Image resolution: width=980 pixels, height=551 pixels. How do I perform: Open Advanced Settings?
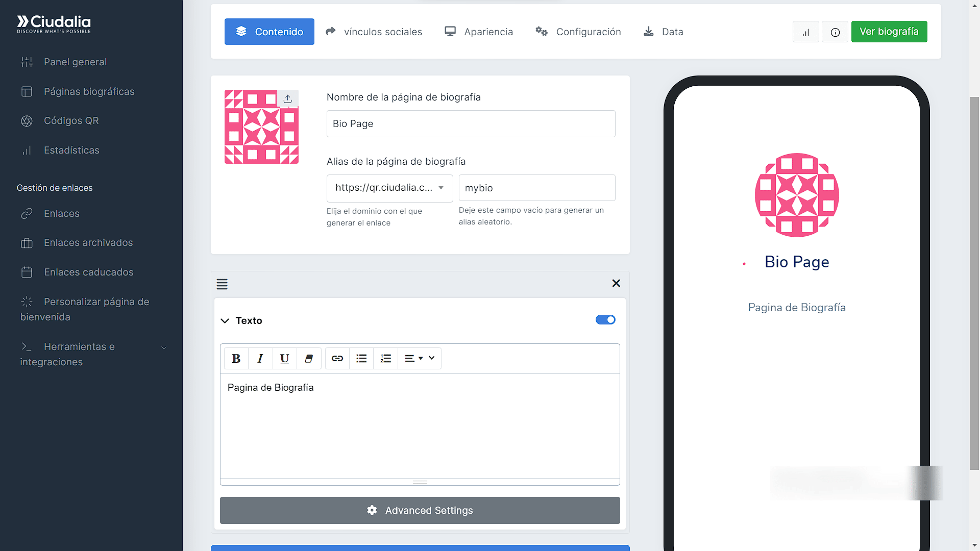coord(420,510)
